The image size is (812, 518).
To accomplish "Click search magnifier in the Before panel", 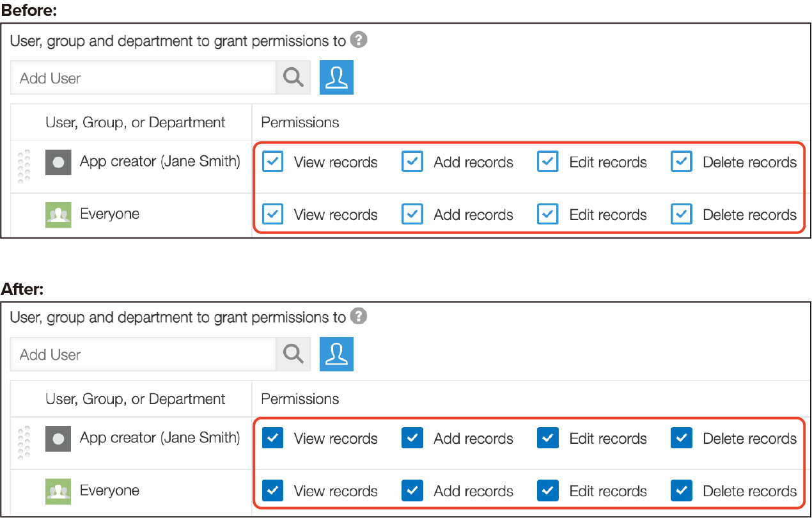I will coord(293,78).
